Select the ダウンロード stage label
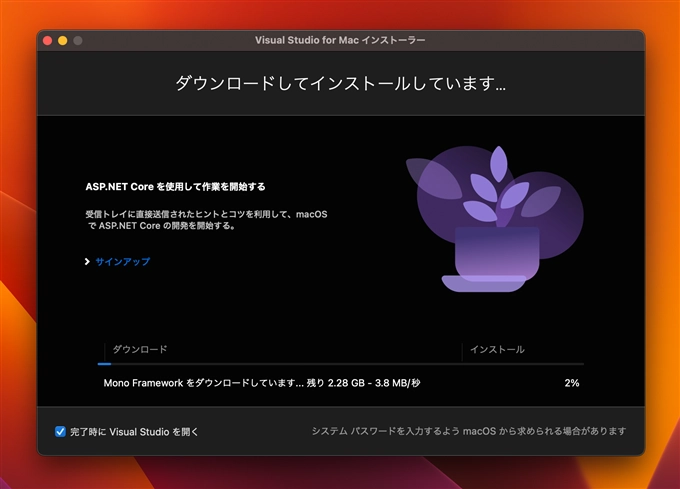The height and width of the screenshot is (489, 680). coord(140,349)
